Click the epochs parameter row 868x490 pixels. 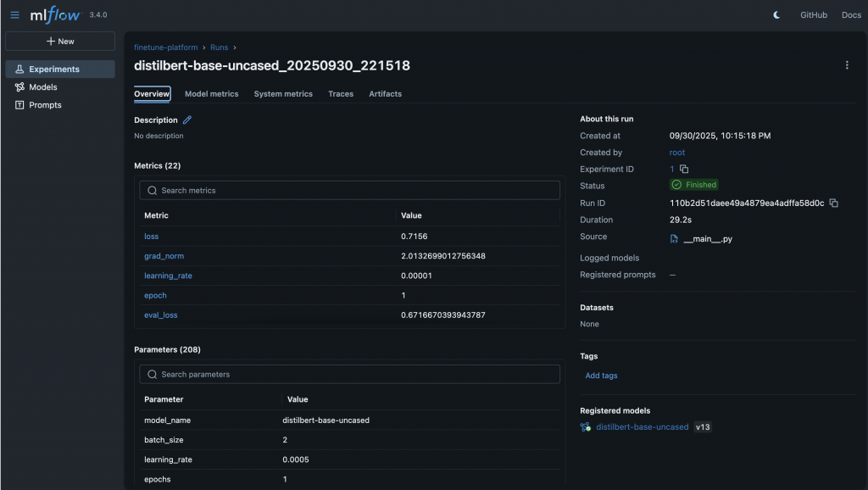(349, 479)
